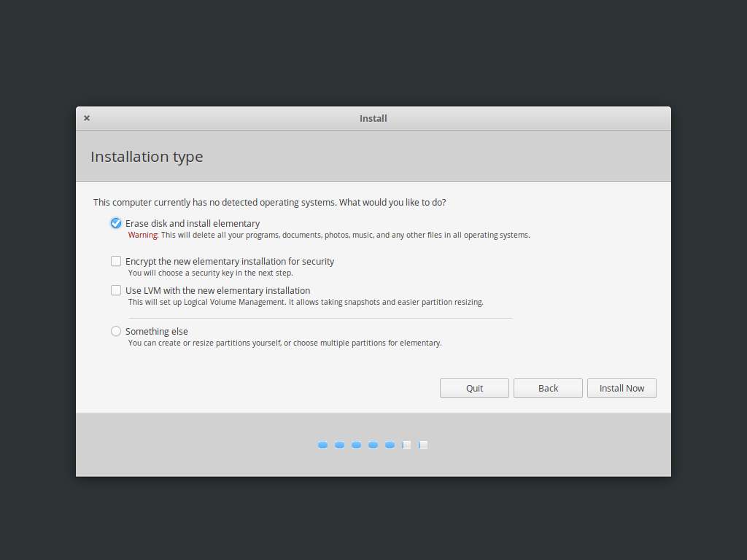Click the second progress step dot

[340, 445]
